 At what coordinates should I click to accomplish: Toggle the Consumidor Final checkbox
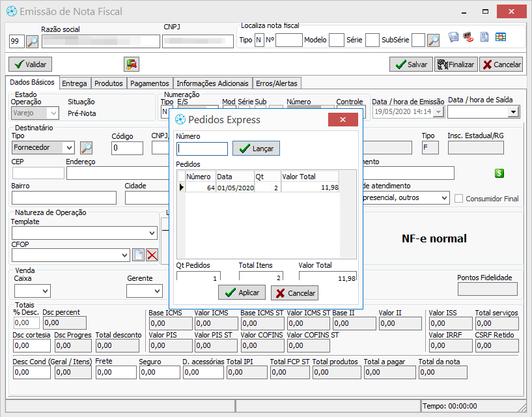pos(459,198)
